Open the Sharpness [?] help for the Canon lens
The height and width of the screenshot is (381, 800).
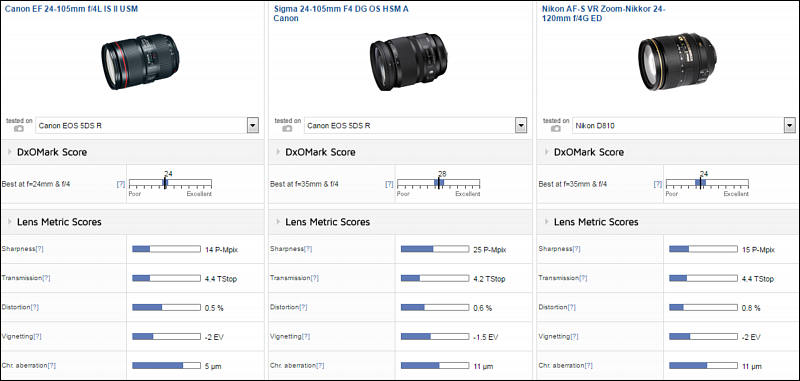pos(39,249)
